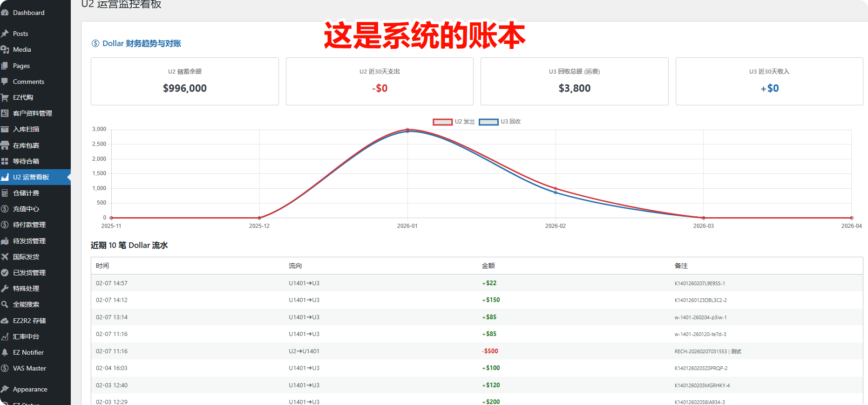Click the 金额 column header
This screenshot has height=405, width=868.
pyautogui.click(x=488, y=266)
